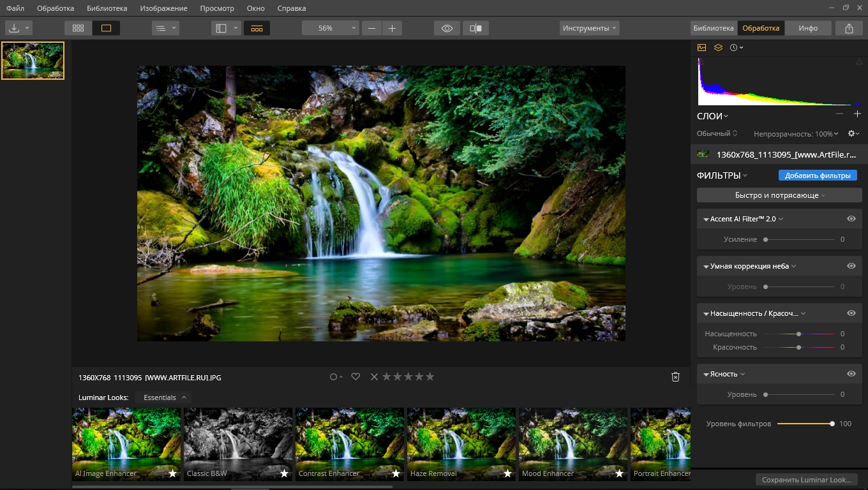The width and height of the screenshot is (868, 490).
Task: Favorite the Classic B&W look star
Action: [x=284, y=473]
